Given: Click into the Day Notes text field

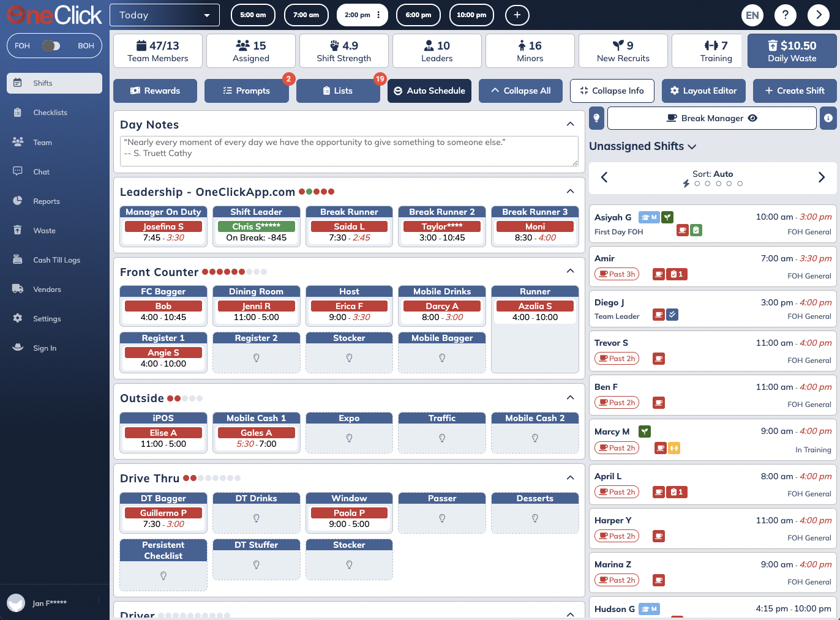Looking at the screenshot, I should 349,151.
